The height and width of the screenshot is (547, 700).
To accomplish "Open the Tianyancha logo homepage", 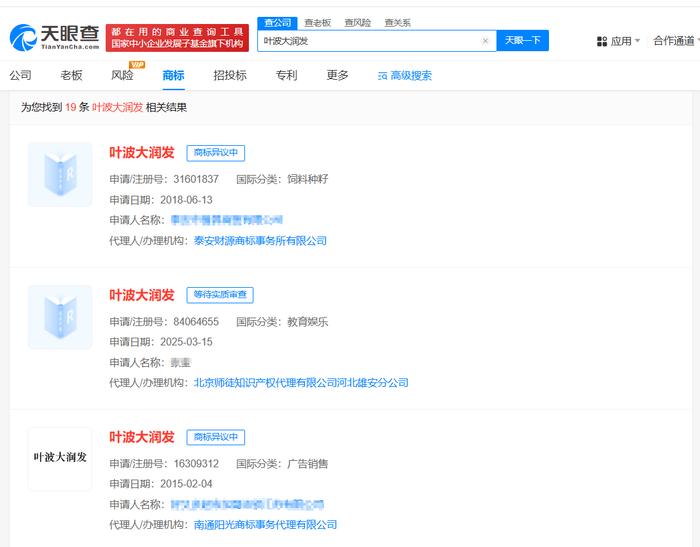I will point(54,38).
